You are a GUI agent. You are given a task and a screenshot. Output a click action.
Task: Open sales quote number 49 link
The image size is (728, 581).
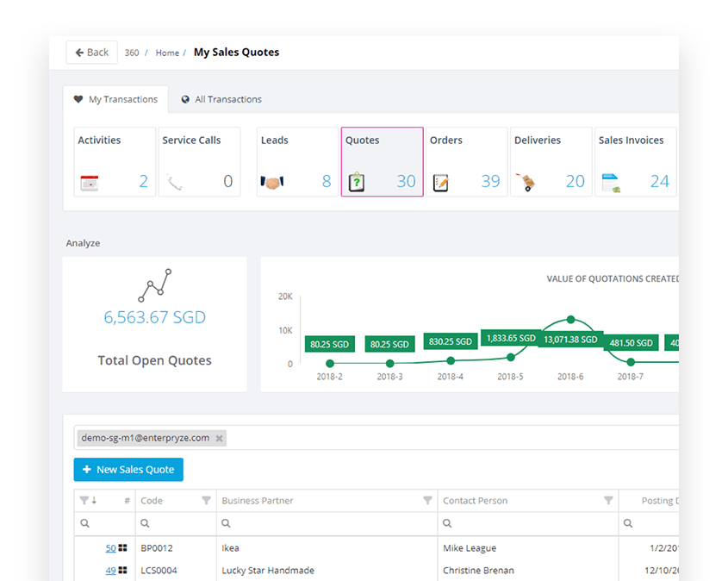click(x=110, y=571)
